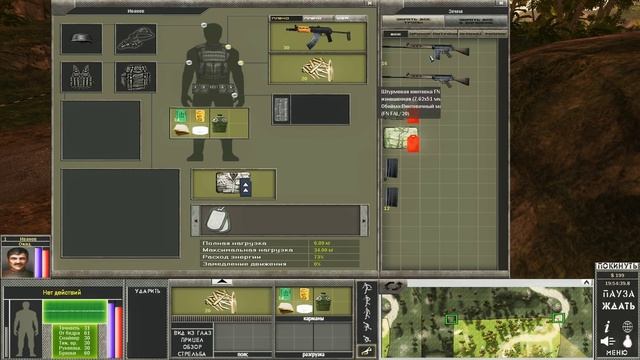
Task: Pick the map with red canister in stash
Action: click(402, 139)
